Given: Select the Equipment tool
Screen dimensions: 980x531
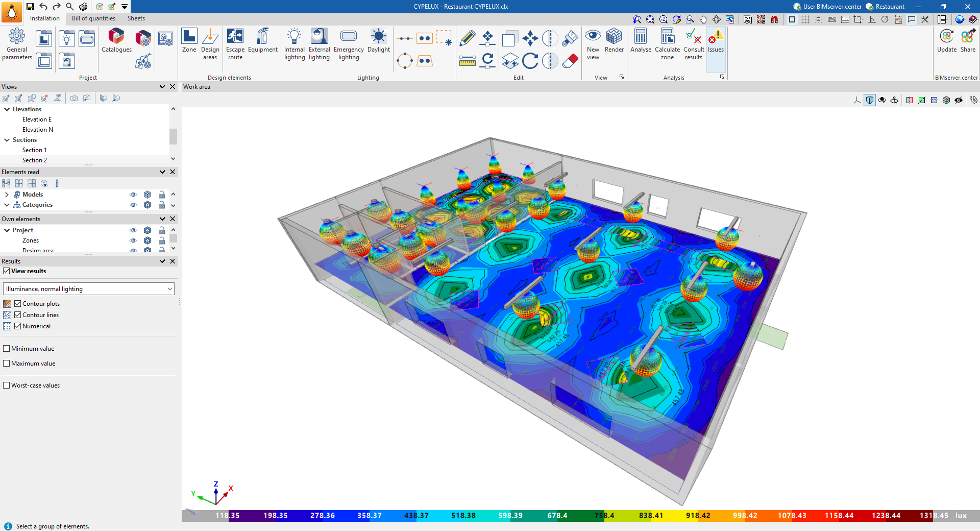Looking at the screenshot, I should click(262, 41).
